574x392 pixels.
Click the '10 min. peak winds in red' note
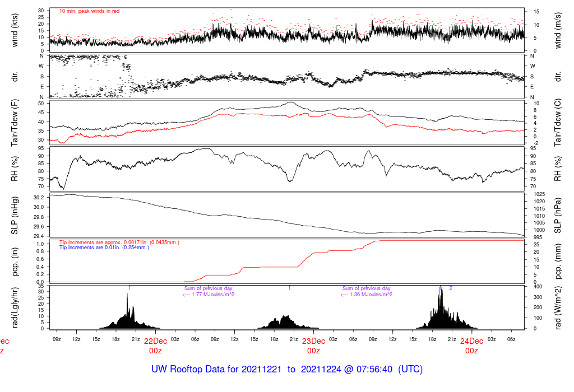click(x=89, y=11)
